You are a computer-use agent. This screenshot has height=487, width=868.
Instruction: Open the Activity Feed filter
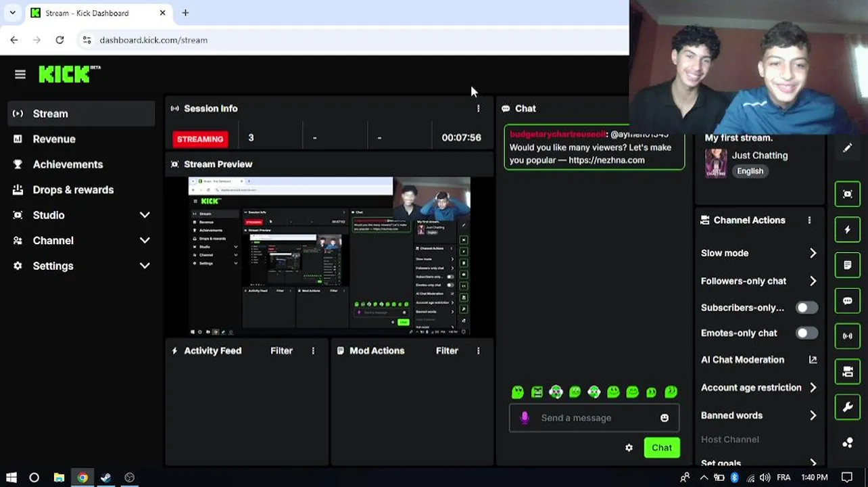click(x=281, y=350)
